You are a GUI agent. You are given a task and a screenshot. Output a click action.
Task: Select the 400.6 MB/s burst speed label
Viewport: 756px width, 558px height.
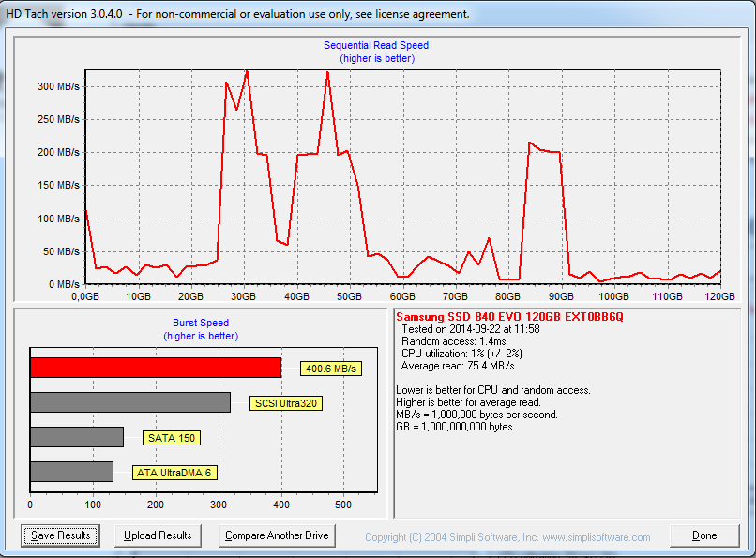331,369
